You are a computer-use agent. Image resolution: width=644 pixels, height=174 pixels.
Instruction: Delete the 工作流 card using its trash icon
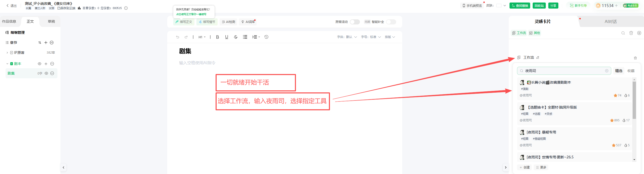tap(635, 58)
